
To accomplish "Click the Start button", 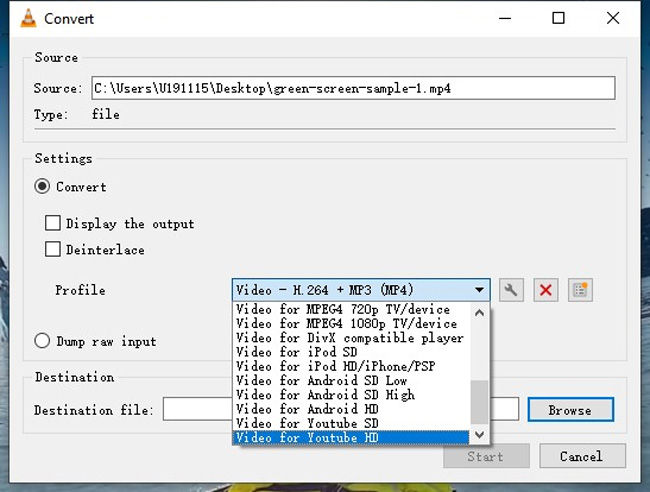I will (x=486, y=456).
